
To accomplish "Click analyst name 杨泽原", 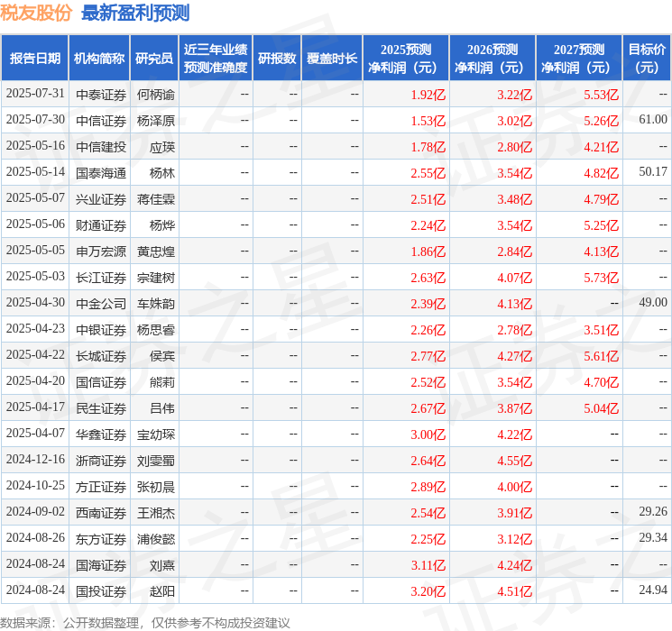I will (156, 121).
